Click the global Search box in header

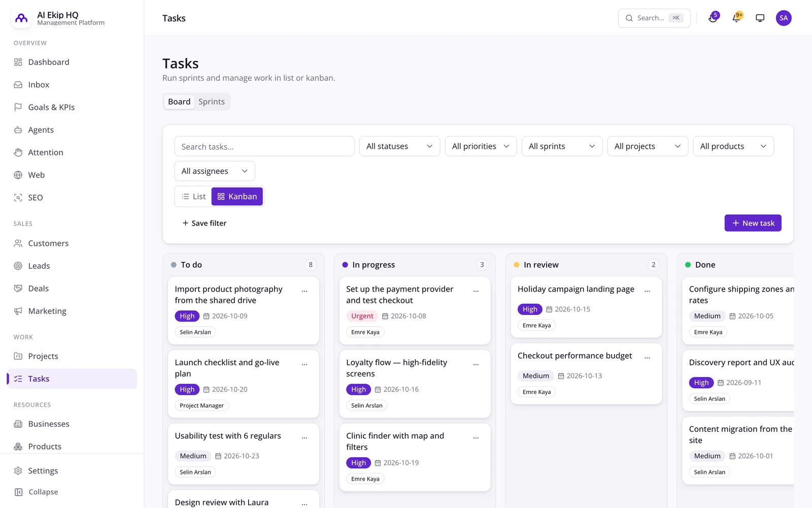[x=654, y=18]
